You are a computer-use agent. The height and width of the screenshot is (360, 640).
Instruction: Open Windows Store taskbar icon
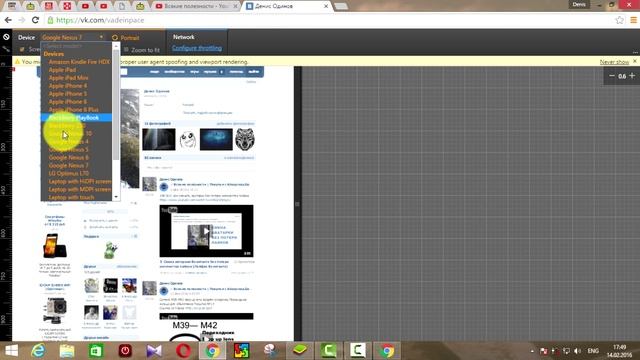point(96,351)
